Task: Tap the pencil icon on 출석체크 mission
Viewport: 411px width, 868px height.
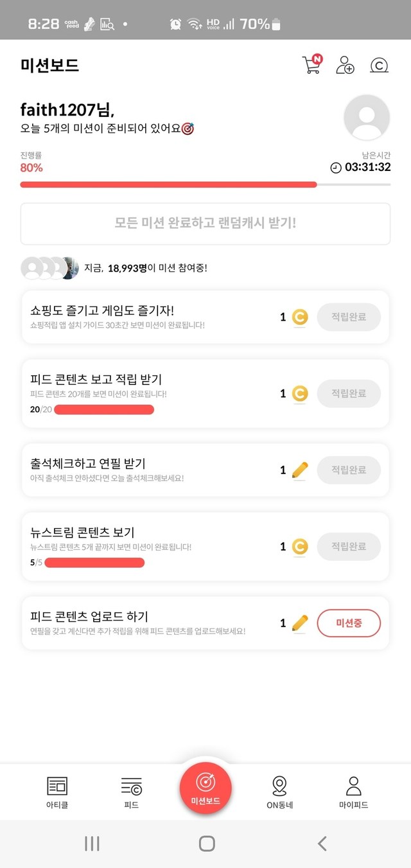Action: 300,470
